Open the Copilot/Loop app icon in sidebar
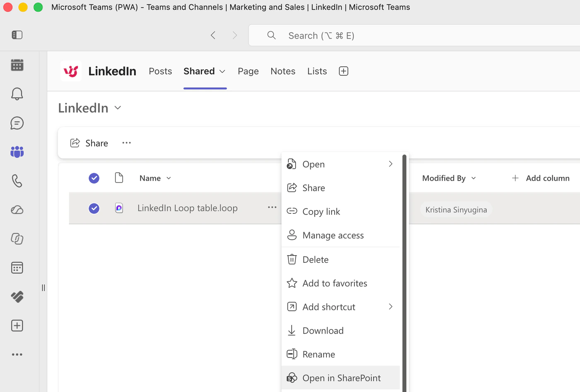Image resolution: width=580 pixels, height=392 pixels. tap(17, 239)
